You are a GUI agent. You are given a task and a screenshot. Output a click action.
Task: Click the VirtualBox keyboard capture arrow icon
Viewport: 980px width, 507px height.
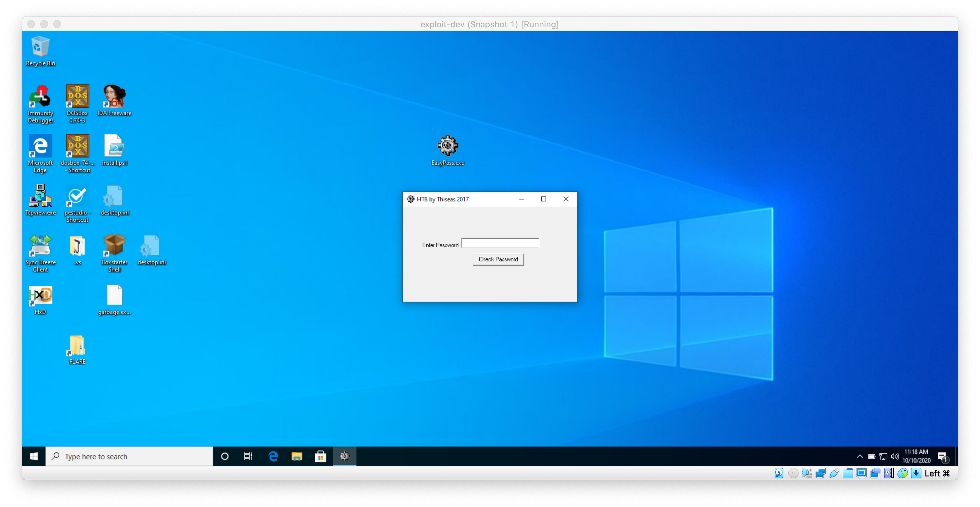[x=916, y=473]
